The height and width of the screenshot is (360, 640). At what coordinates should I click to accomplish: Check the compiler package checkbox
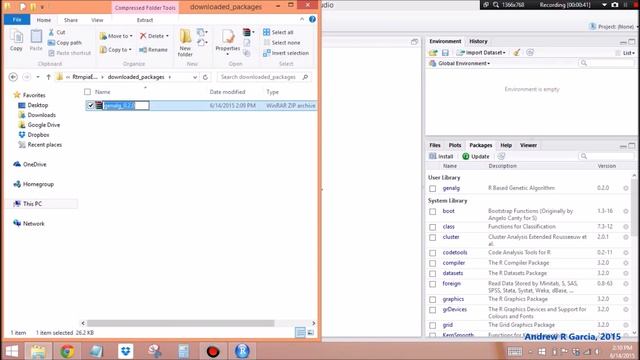point(433,263)
